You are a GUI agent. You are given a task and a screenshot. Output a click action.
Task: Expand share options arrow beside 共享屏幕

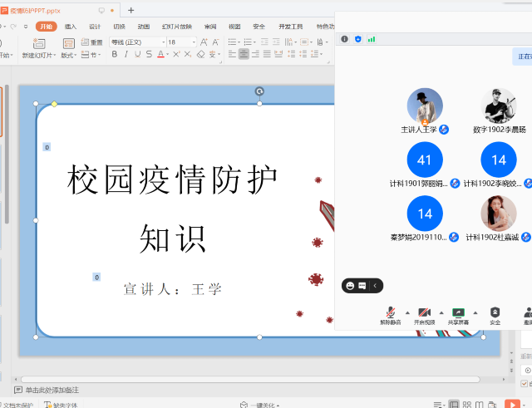[x=475, y=312]
